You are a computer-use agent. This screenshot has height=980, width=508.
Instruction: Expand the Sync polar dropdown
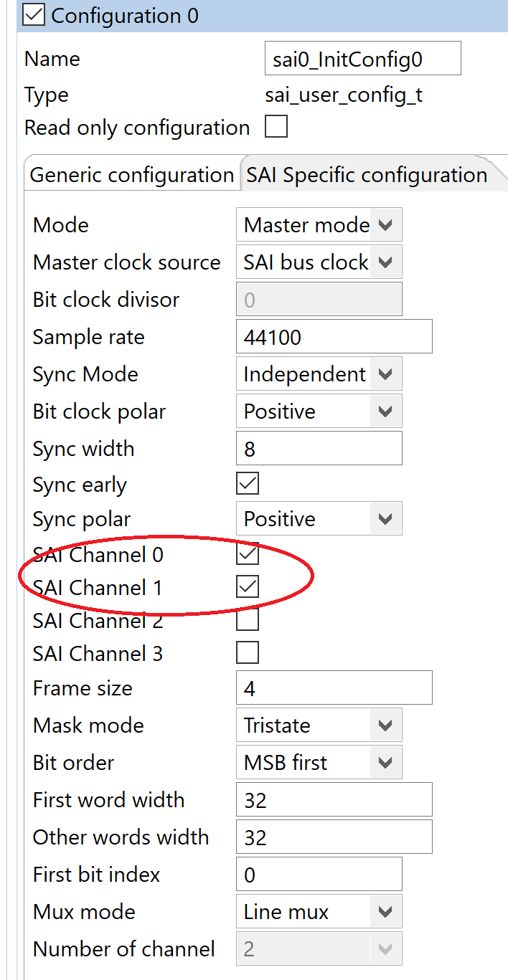[x=385, y=519]
